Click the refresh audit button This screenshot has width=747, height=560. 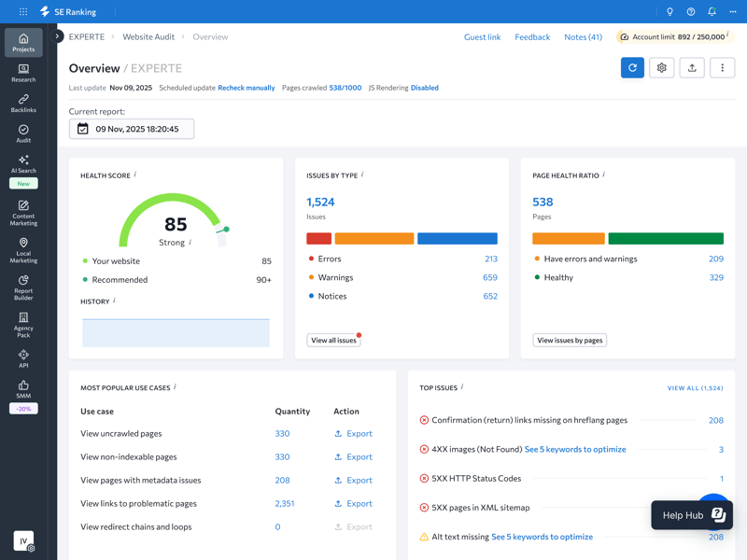[632, 68]
